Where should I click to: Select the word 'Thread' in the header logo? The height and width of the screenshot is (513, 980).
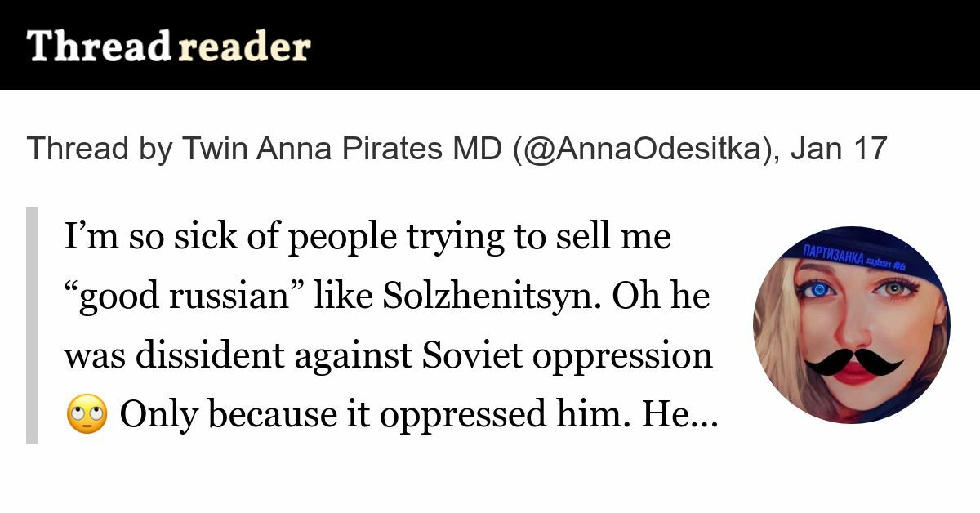98,47
